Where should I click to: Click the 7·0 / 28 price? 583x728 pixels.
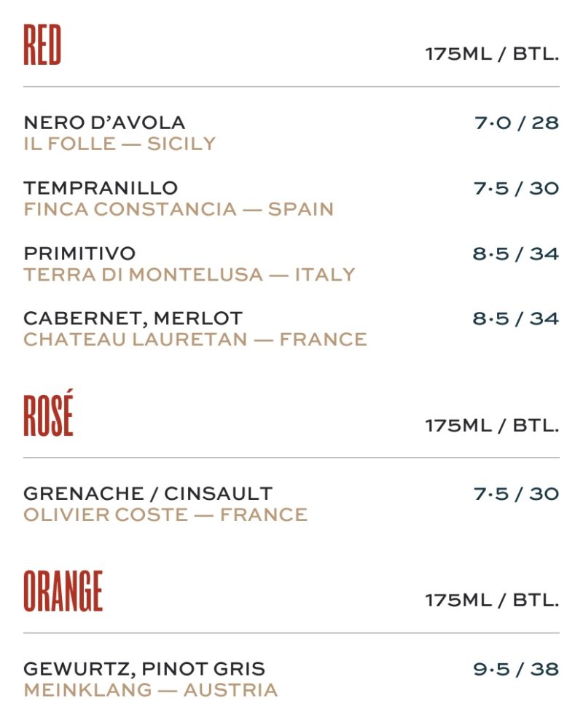516,122
